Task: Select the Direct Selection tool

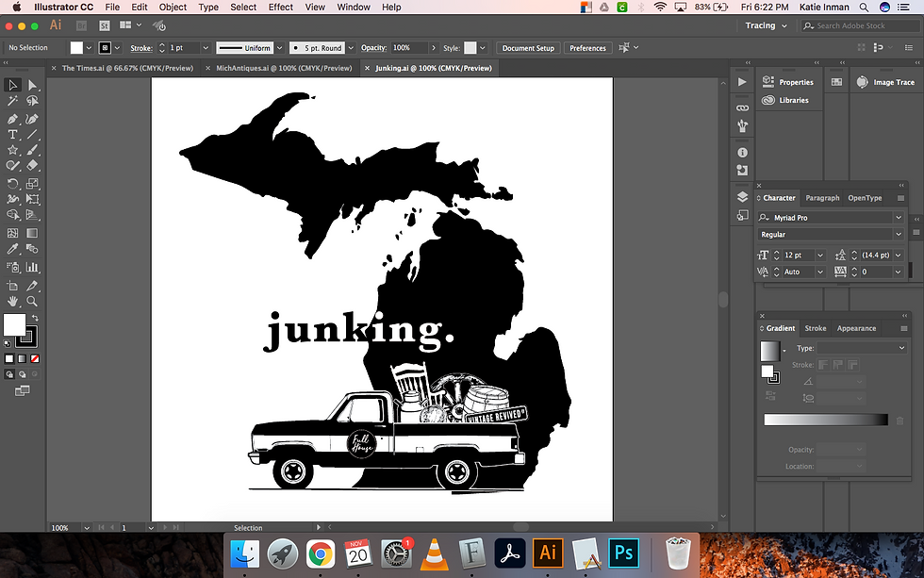Action: (32, 85)
